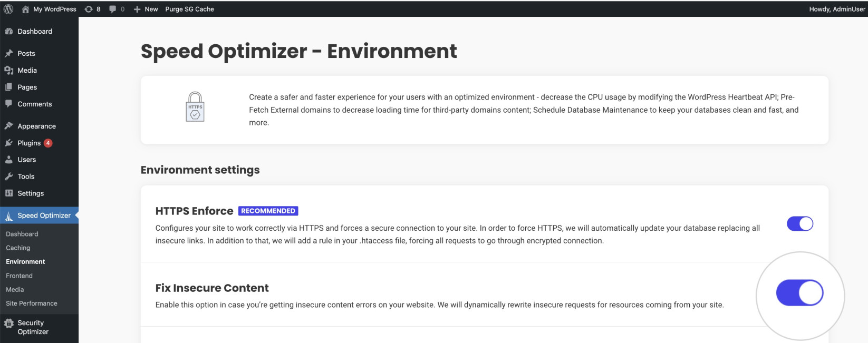868x343 pixels.
Task: Click the WordPress logo icon
Action: pyautogui.click(x=8, y=9)
